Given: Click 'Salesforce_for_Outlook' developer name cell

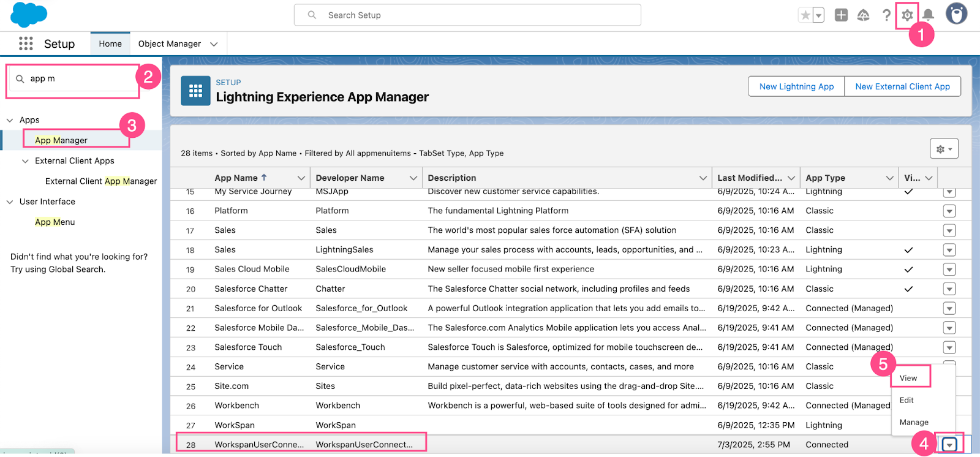Looking at the screenshot, I should (x=361, y=308).
